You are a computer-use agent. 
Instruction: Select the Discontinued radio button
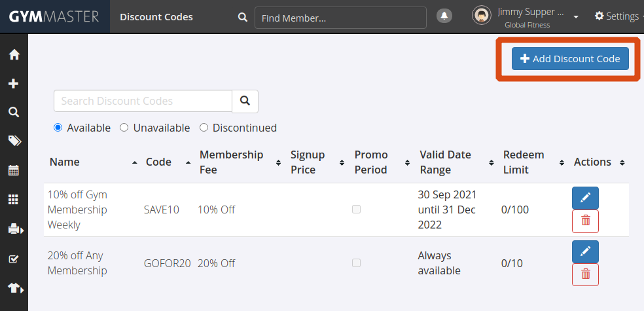(x=204, y=128)
